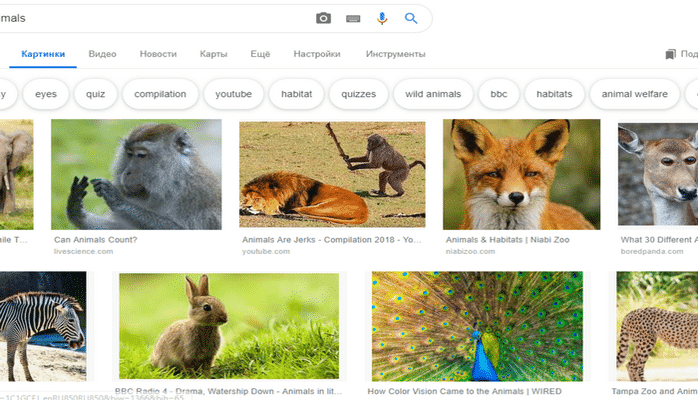
Task: Open the elephant image thumbnail
Action: click(x=16, y=174)
